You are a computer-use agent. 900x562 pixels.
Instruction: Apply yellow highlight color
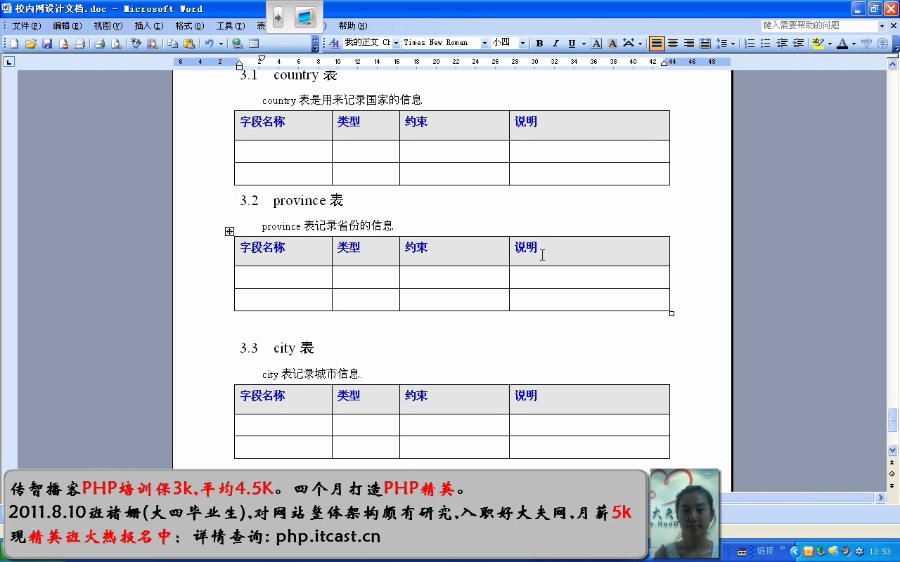818,43
